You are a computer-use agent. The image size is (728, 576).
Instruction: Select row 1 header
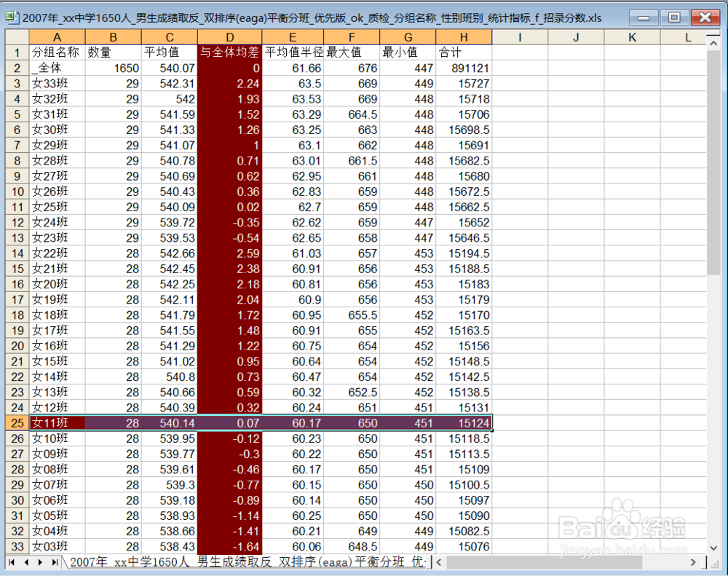point(17,52)
